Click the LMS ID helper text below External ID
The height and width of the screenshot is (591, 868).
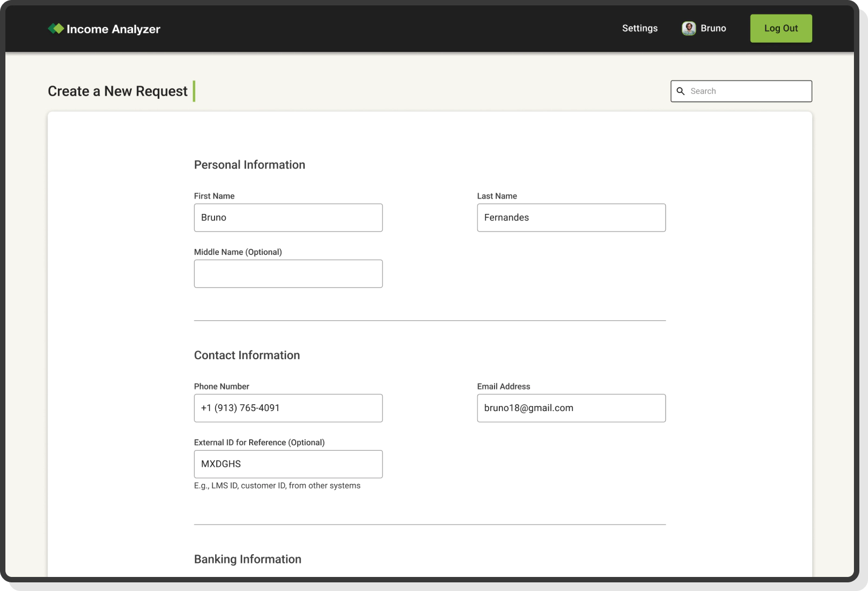coord(277,485)
